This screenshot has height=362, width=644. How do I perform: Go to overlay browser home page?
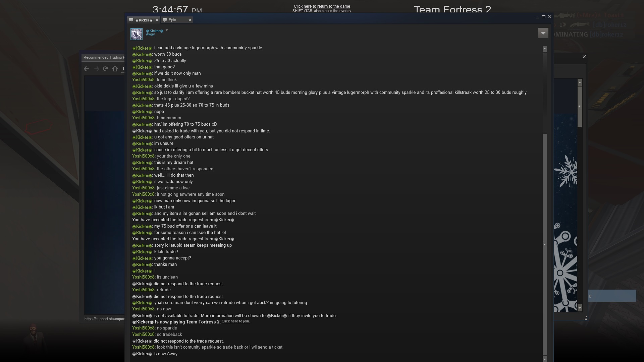point(115,69)
